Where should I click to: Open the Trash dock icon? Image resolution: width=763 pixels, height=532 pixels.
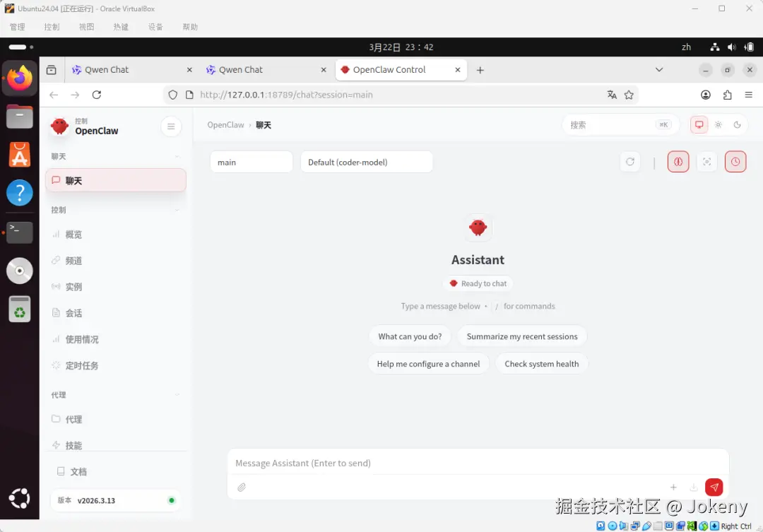click(20, 309)
